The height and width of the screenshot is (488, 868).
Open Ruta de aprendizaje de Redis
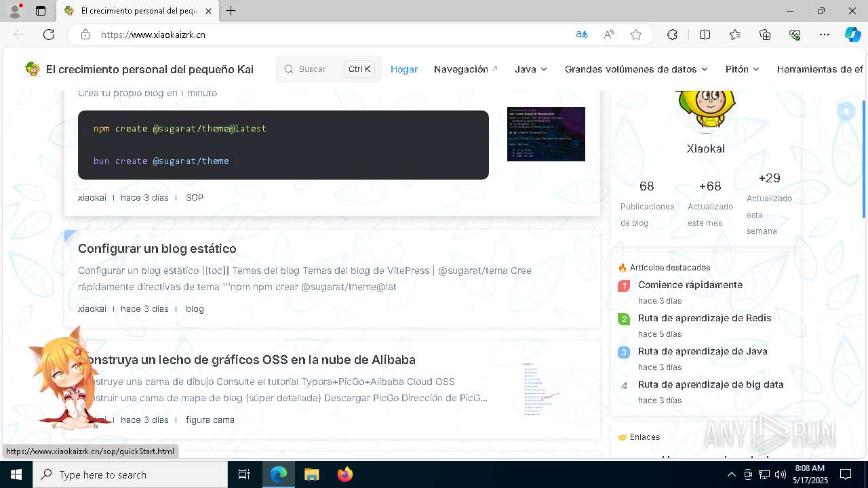(705, 318)
